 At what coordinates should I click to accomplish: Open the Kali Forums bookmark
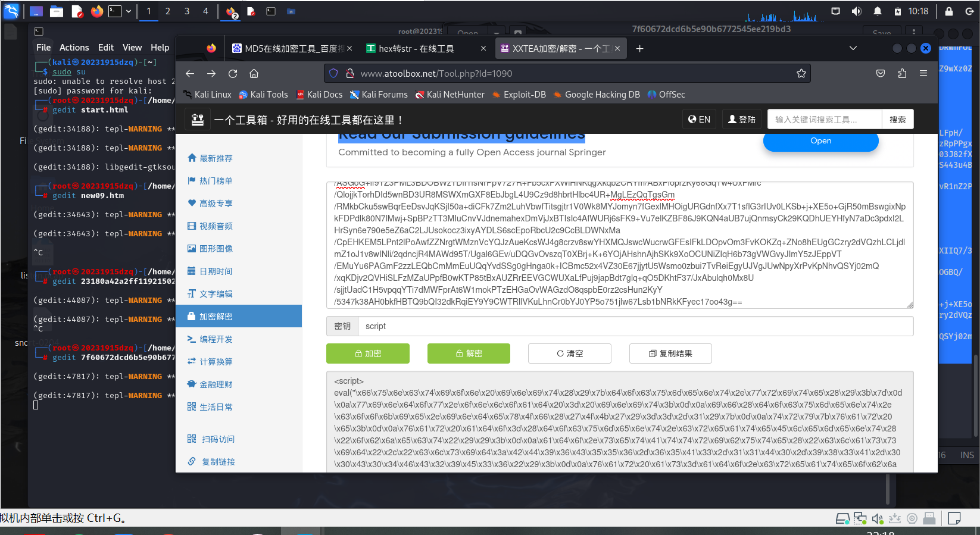point(379,95)
